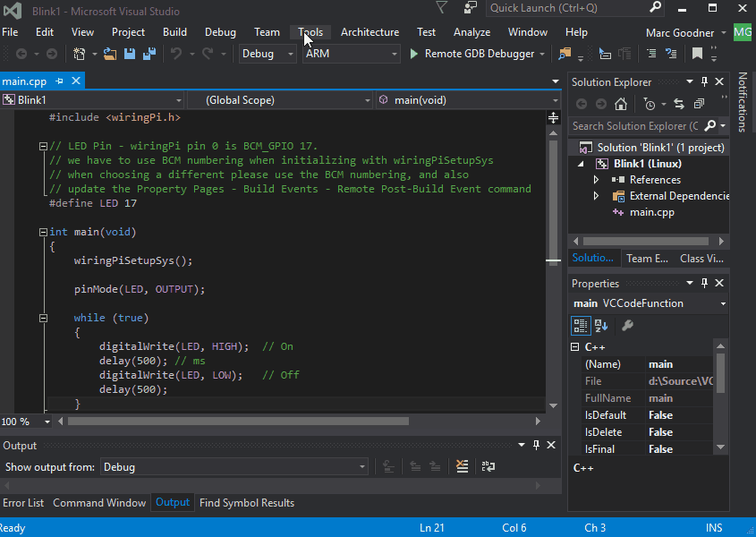Switch Properties panel to alphabetical sorting
Image resolution: width=756 pixels, height=537 pixels.
point(600,326)
